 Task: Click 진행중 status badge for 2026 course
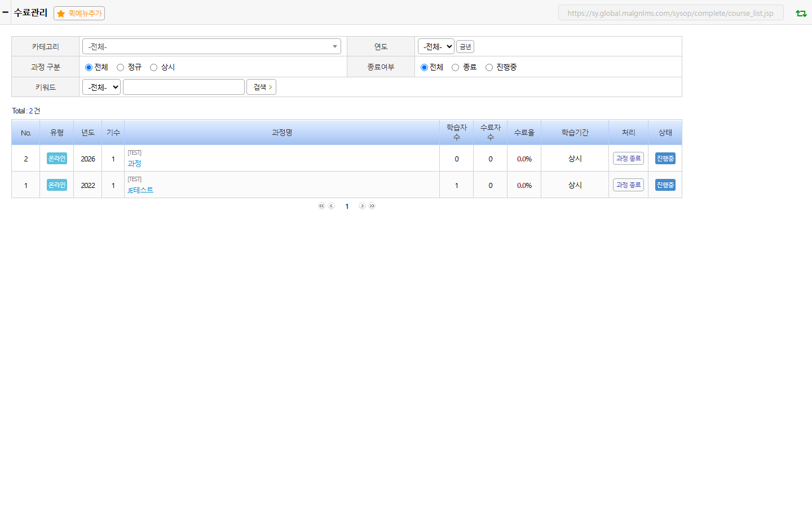[665, 159]
